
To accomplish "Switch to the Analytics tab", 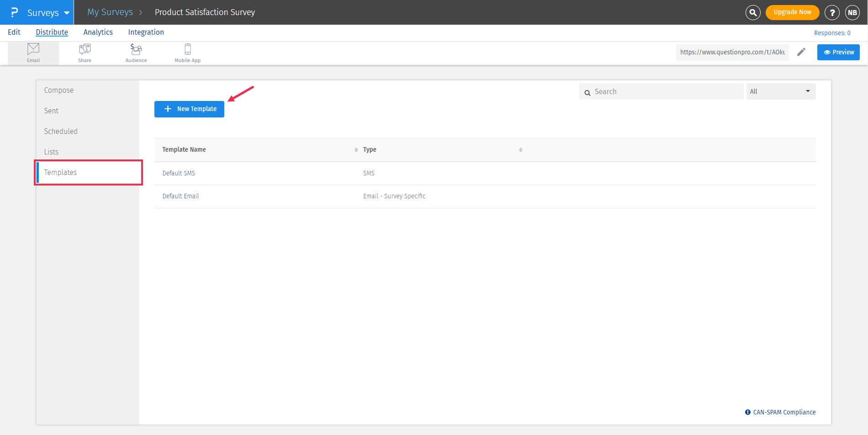I will (98, 32).
